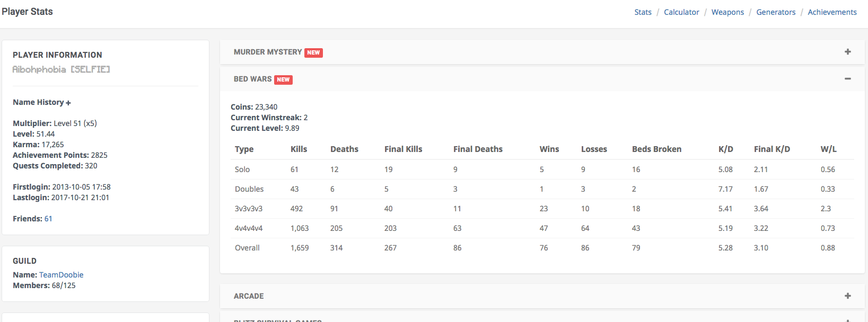Click Overall kills value 1,659
The width and height of the screenshot is (868, 322).
[300, 248]
